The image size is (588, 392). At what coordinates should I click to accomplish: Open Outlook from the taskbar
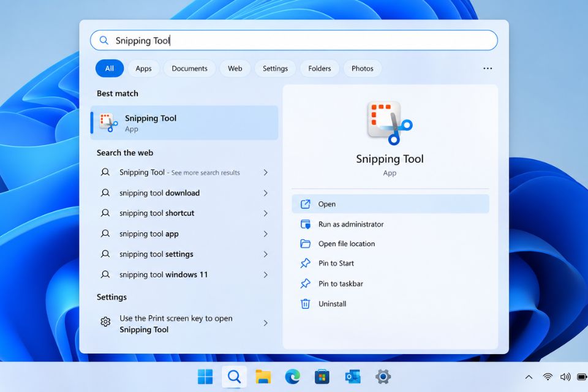point(353,377)
